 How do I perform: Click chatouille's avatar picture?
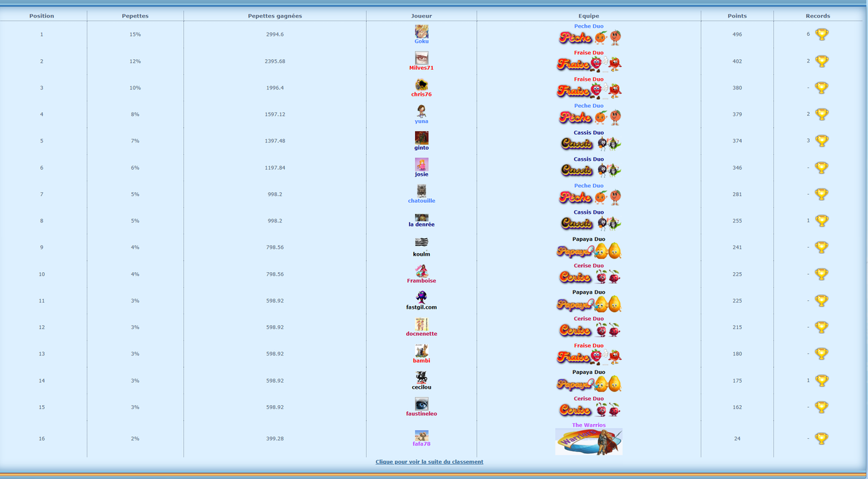(421, 191)
